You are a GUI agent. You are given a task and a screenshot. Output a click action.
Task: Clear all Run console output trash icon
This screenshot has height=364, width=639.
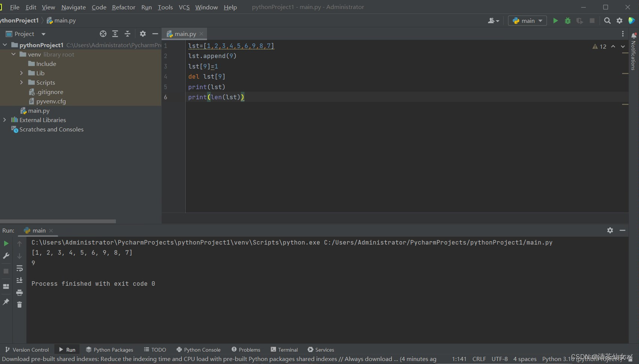(x=19, y=305)
